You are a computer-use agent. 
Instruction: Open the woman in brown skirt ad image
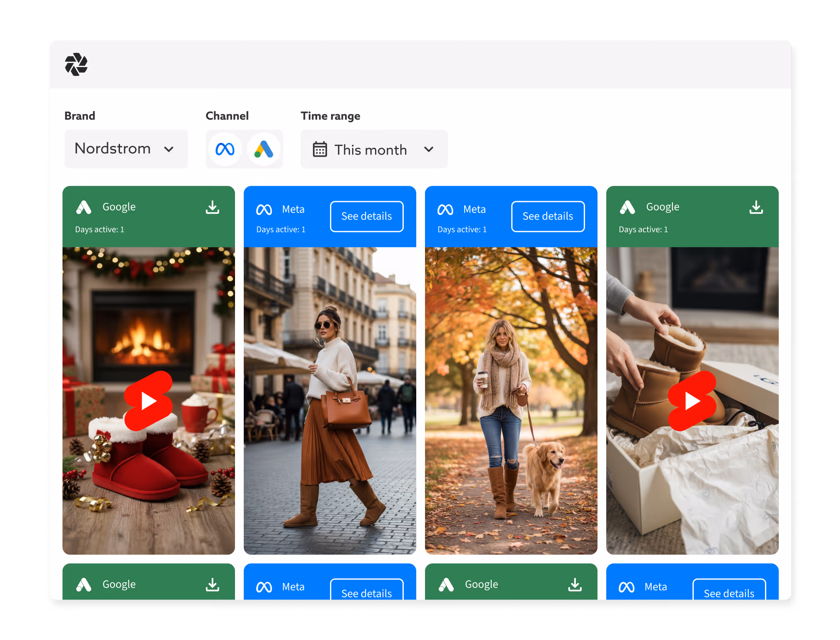[330, 400]
